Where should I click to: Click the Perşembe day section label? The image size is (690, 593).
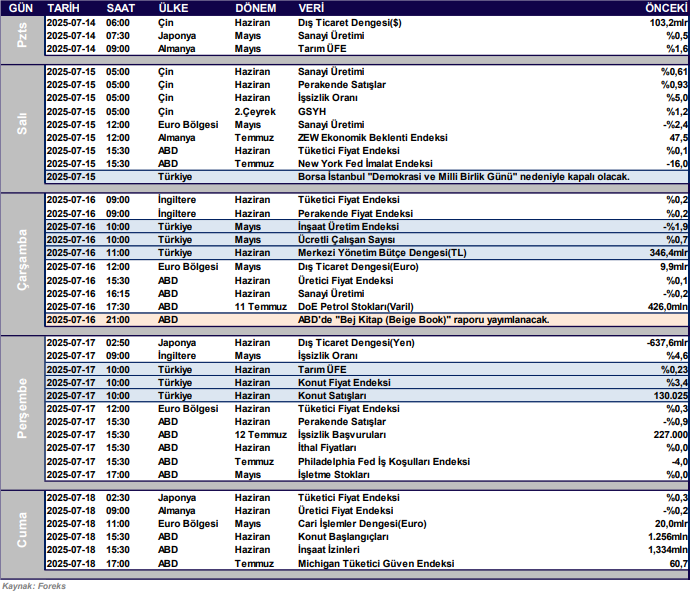tap(21, 410)
